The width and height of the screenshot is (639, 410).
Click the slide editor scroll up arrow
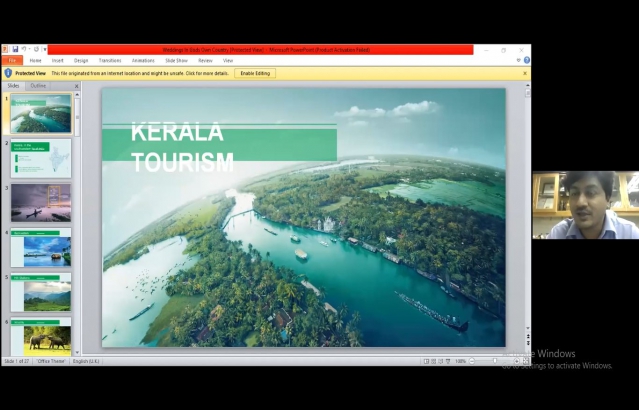point(528,86)
